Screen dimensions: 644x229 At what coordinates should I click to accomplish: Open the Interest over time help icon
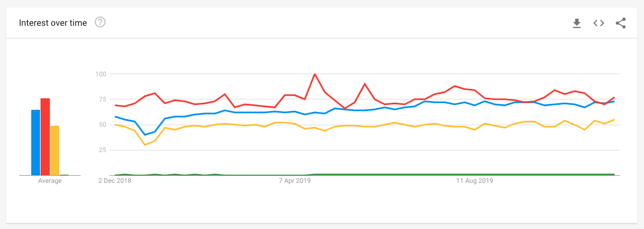coord(100,23)
